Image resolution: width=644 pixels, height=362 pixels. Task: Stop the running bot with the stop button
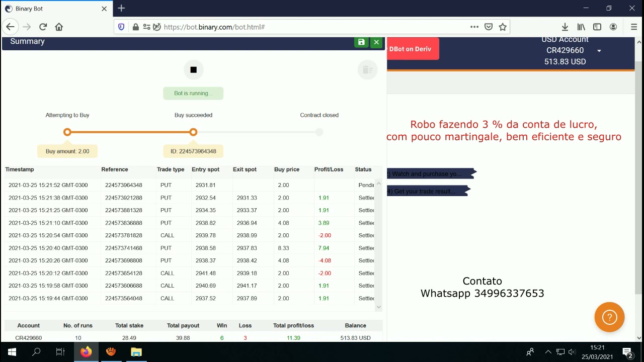coord(193,70)
